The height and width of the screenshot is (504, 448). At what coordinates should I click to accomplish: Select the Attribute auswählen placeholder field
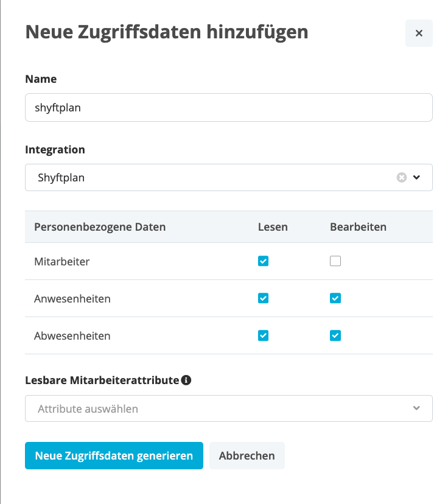[x=229, y=408]
